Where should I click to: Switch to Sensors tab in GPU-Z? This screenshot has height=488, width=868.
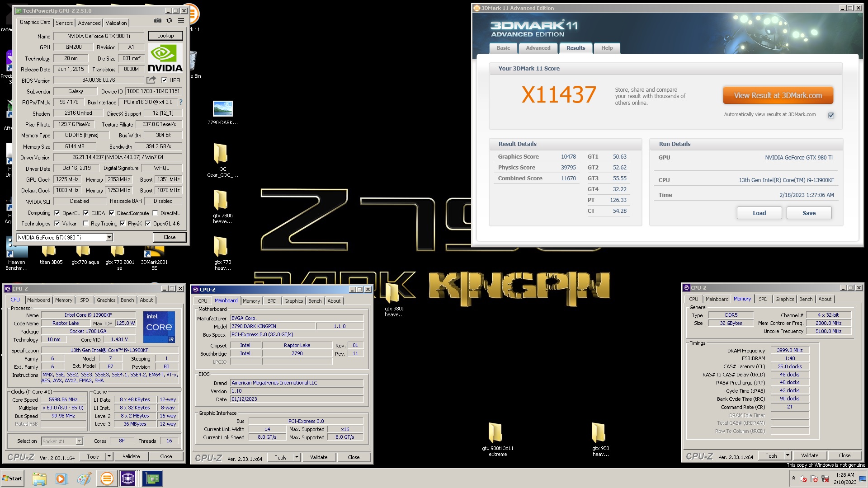tap(64, 23)
